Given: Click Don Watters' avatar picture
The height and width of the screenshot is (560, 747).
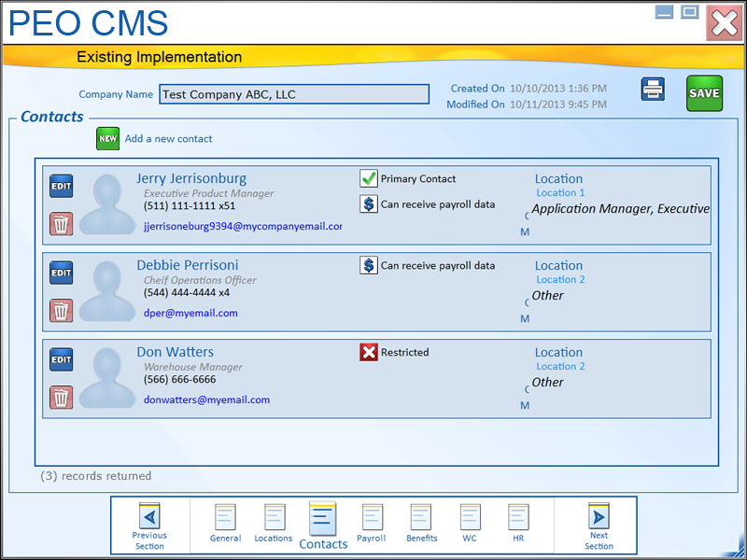Looking at the screenshot, I should pyautogui.click(x=107, y=377).
